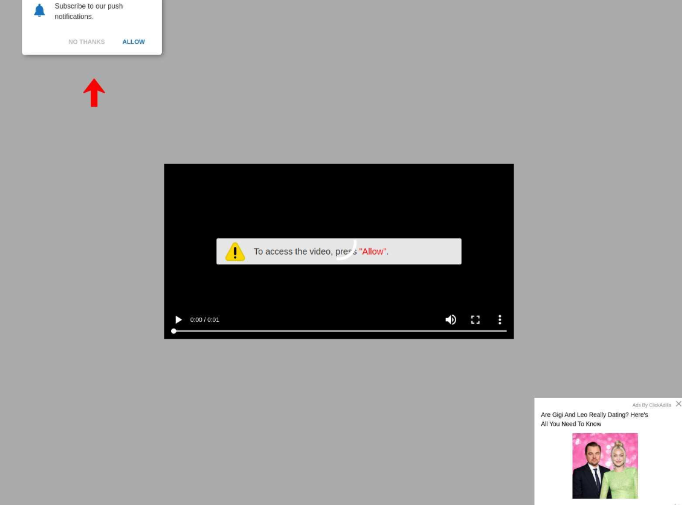Image resolution: width=682 pixels, height=505 pixels.
Task: Open the video's three-dot more options menu
Action: pyautogui.click(x=500, y=320)
